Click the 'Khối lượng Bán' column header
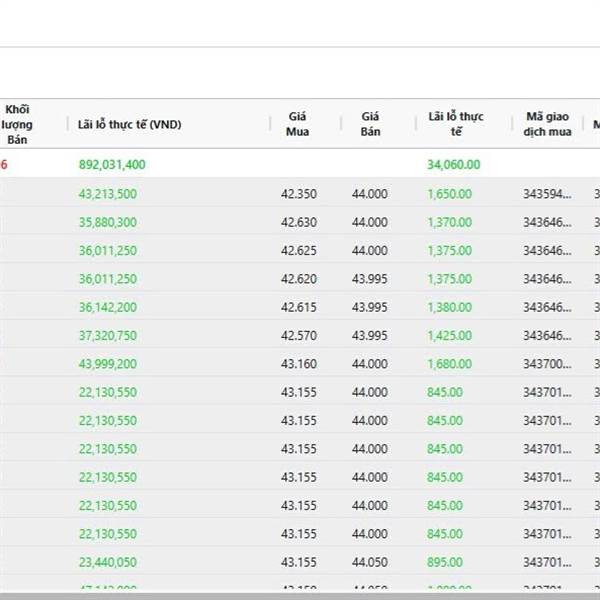This screenshot has width=600, height=600. point(17,124)
